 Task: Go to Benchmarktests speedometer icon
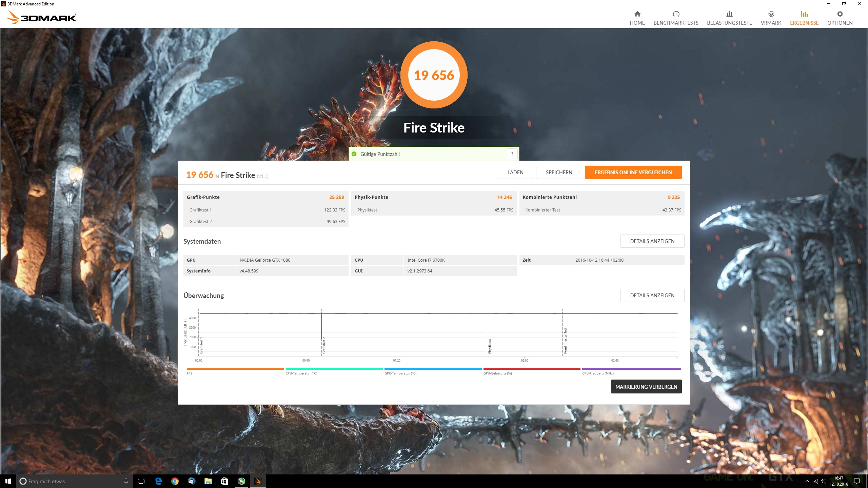point(676,14)
